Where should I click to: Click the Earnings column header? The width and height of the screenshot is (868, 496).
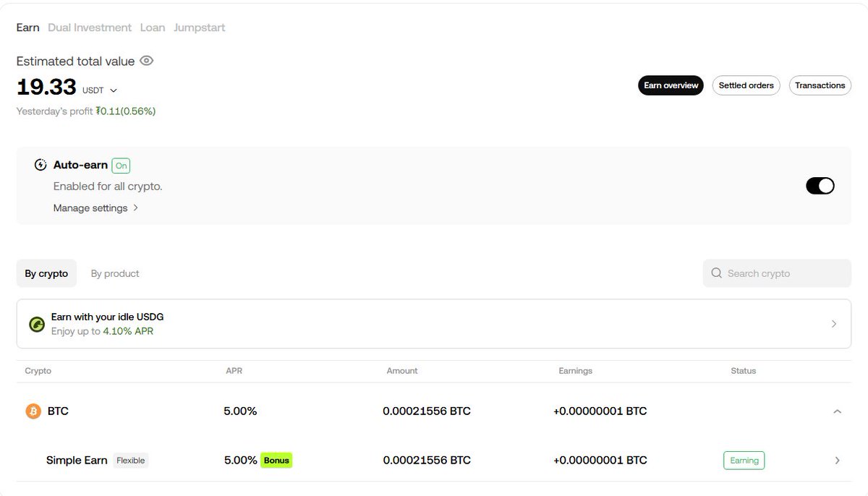coord(576,371)
